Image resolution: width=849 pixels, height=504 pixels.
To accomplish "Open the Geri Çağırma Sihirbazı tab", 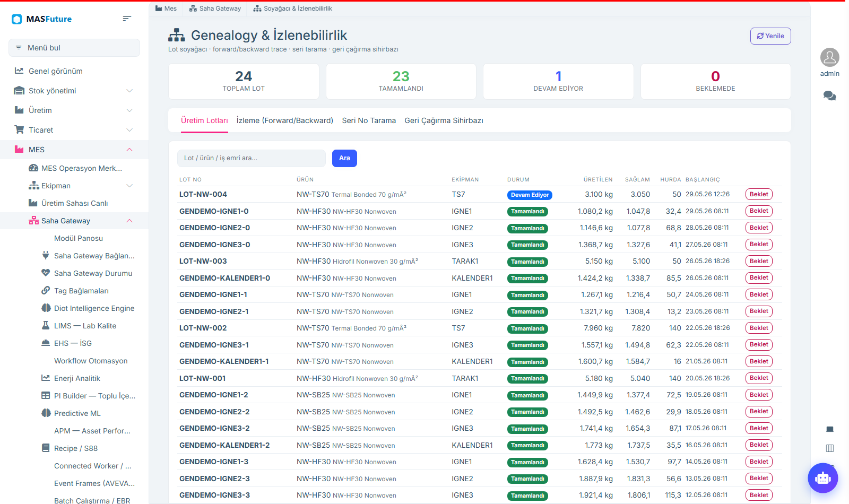I will [x=444, y=120].
